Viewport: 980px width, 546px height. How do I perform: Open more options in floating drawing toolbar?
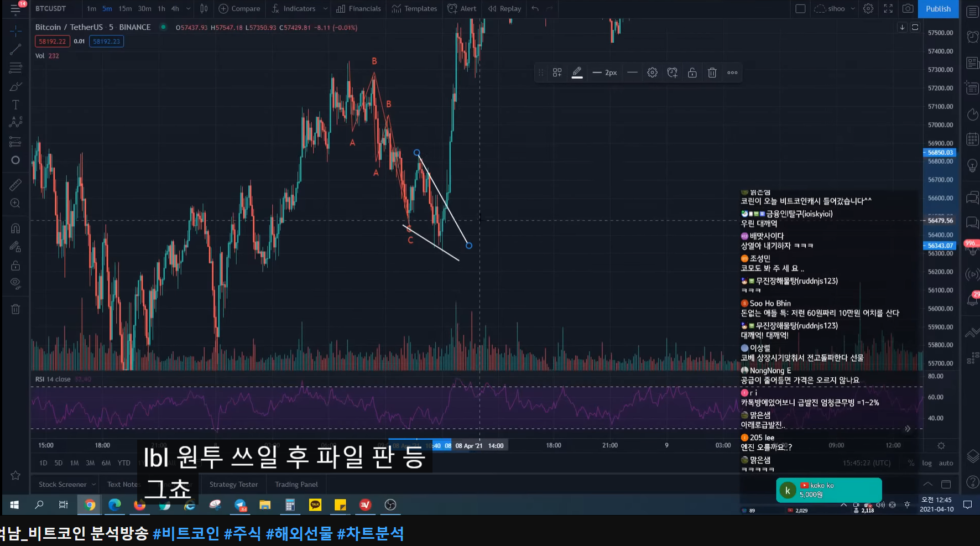coord(732,72)
